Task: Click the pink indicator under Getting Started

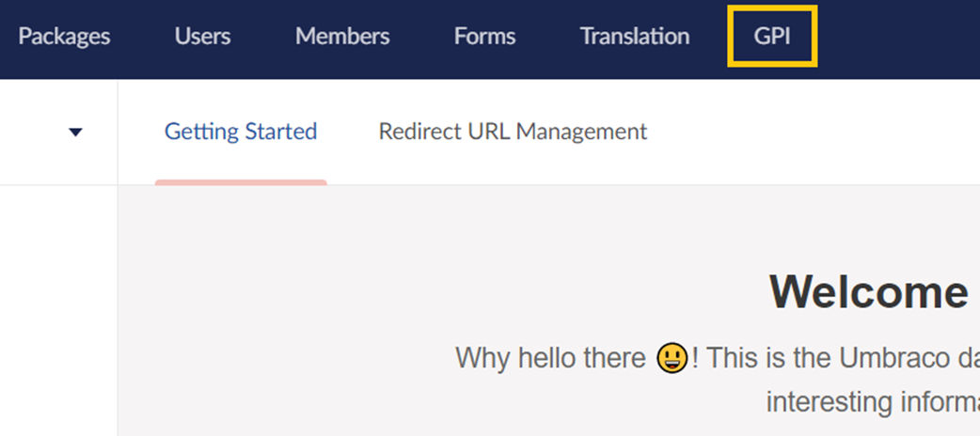Action: click(x=241, y=182)
